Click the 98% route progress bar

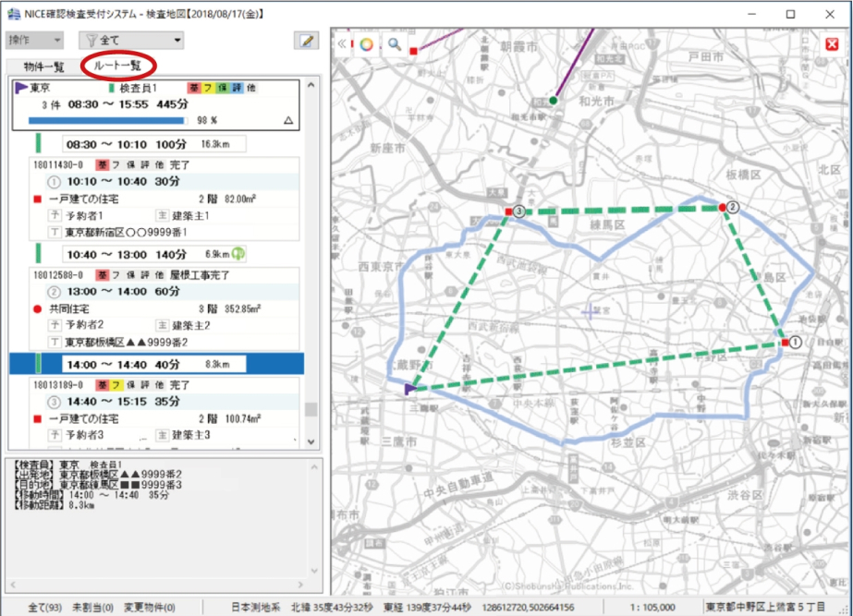[x=108, y=120]
